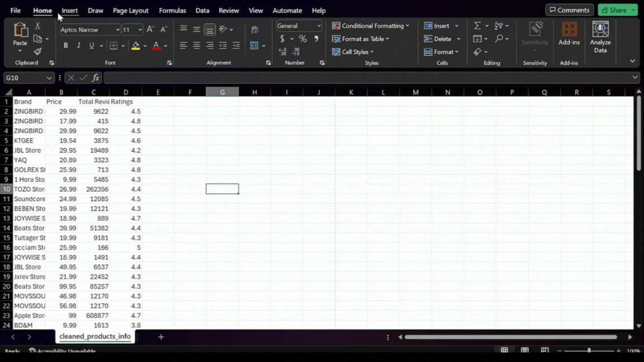Expand the formula bar chevron

(x=635, y=77)
